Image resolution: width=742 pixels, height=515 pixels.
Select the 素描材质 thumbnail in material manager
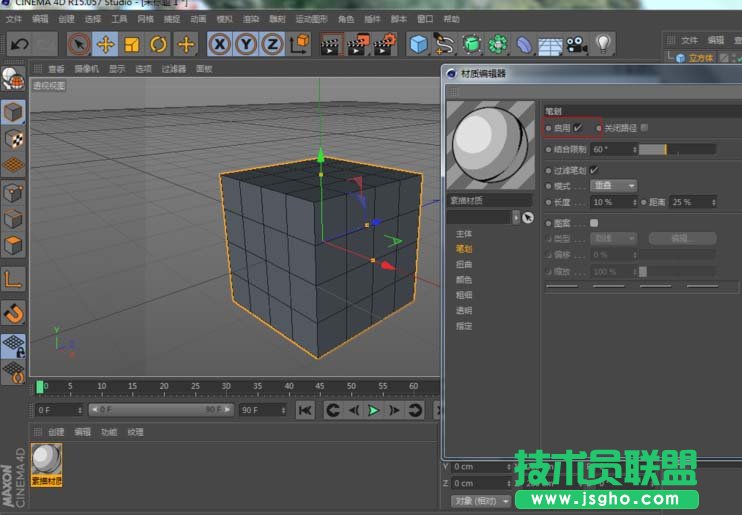[x=46, y=465]
